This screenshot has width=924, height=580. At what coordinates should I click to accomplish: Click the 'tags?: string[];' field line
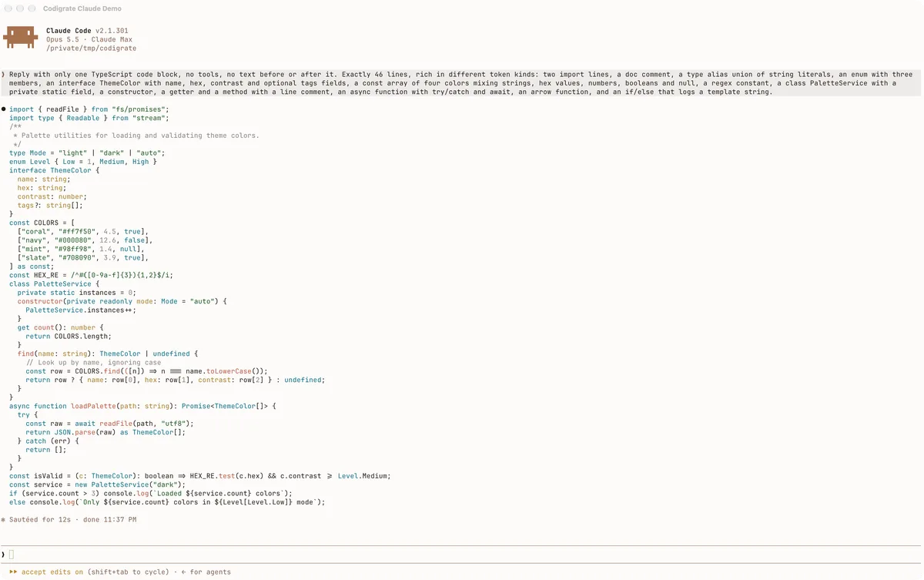click(x=50, y=205)
